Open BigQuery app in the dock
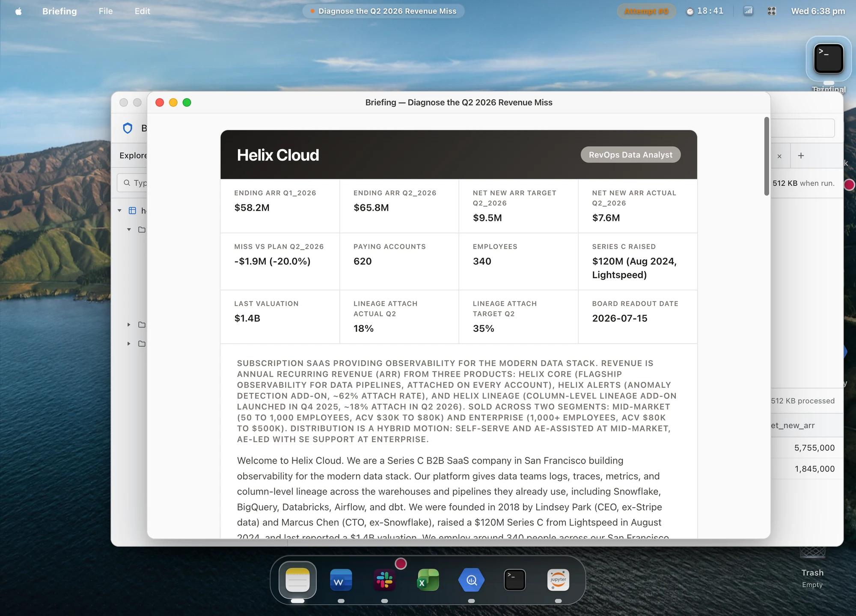The width and height of the screenshot is (856, 616). 471,580
